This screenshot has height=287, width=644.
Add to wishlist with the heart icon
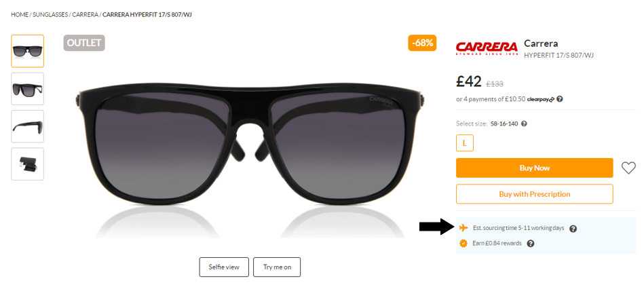pos(628,168)
